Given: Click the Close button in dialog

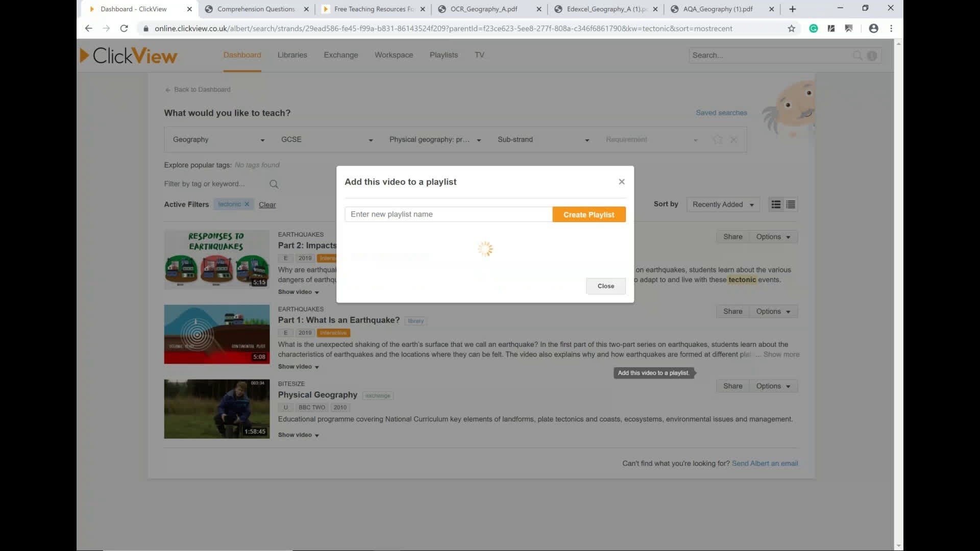Looking at the screenshot, I should coord(605,286).
